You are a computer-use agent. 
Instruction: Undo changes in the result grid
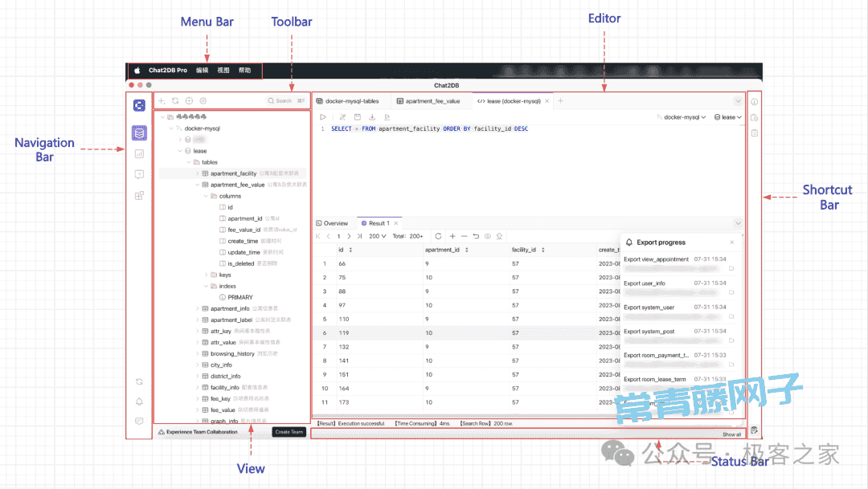coord(476,236)
